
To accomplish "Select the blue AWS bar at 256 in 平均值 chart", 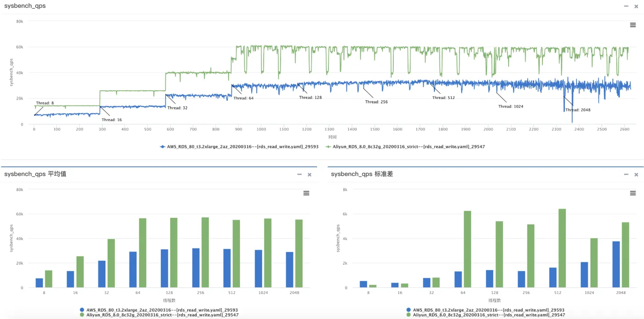I will [x=196, y=268].
